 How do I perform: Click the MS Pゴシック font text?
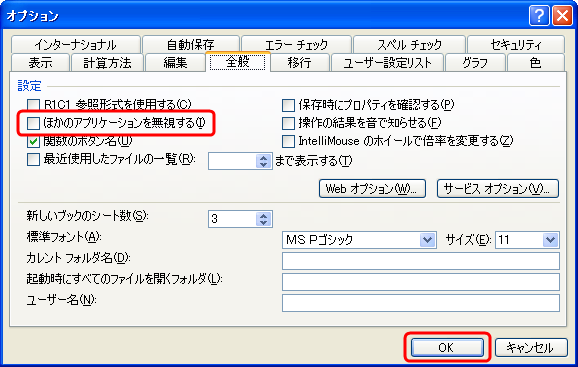pos(320,240)
